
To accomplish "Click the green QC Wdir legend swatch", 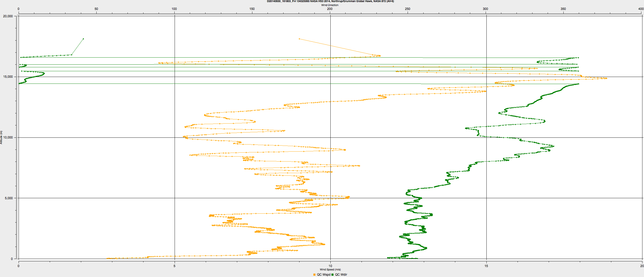I will (332, 275).
